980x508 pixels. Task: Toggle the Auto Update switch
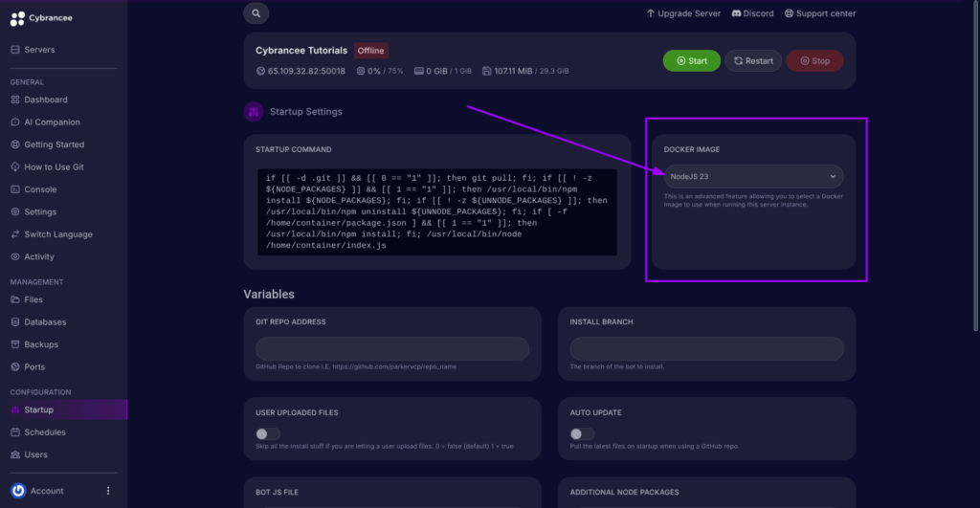[582, 433]
